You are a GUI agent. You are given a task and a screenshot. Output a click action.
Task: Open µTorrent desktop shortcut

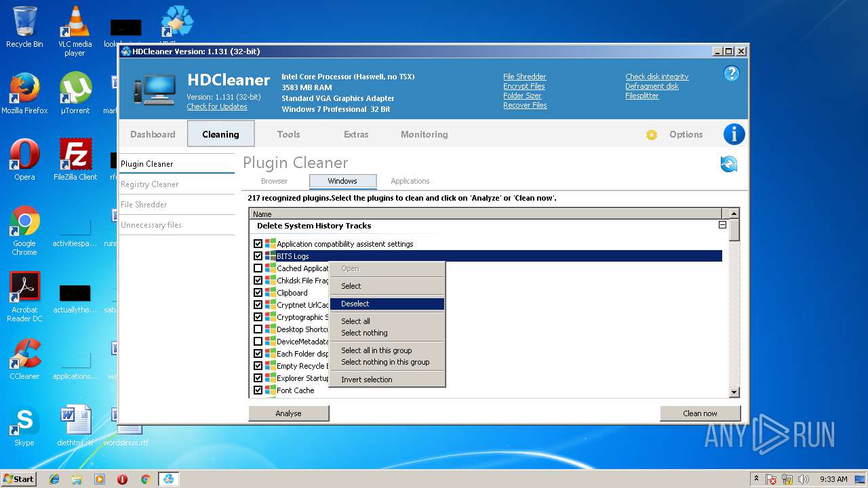(x=75, y=94)
